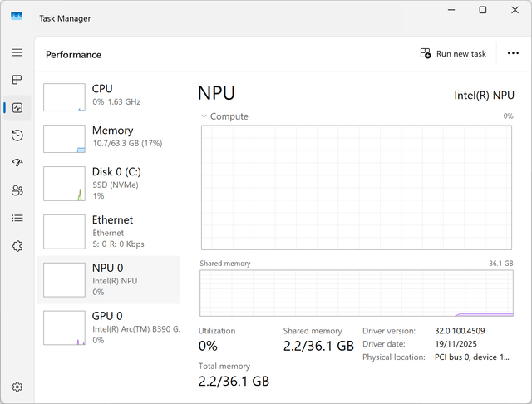Click the S: 0 R: 0 Kbps text
This screenshot has height=404, width=532.
[x=118, y=244]
